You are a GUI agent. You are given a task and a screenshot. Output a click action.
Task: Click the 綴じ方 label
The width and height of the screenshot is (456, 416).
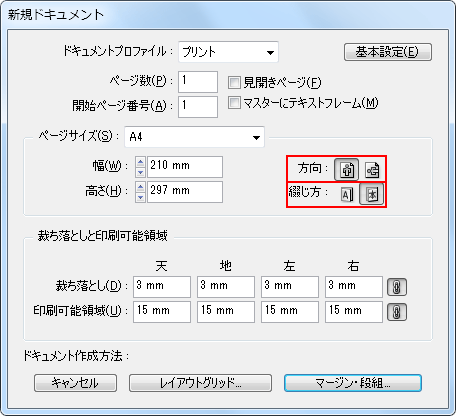[308, 192]
